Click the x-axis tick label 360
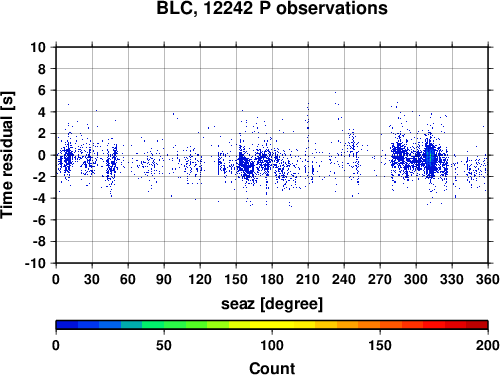Image resolution: width=500 pixels, height=375 pixels. [487, 279]
